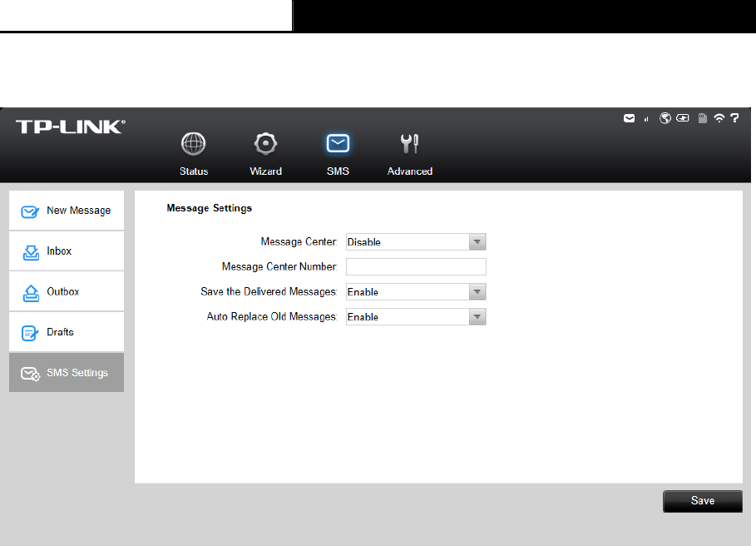Open Auto Replace Old Messages dropdown
Image resolution: width=756 pixels, height=546 pixels.
click(416, 317)
